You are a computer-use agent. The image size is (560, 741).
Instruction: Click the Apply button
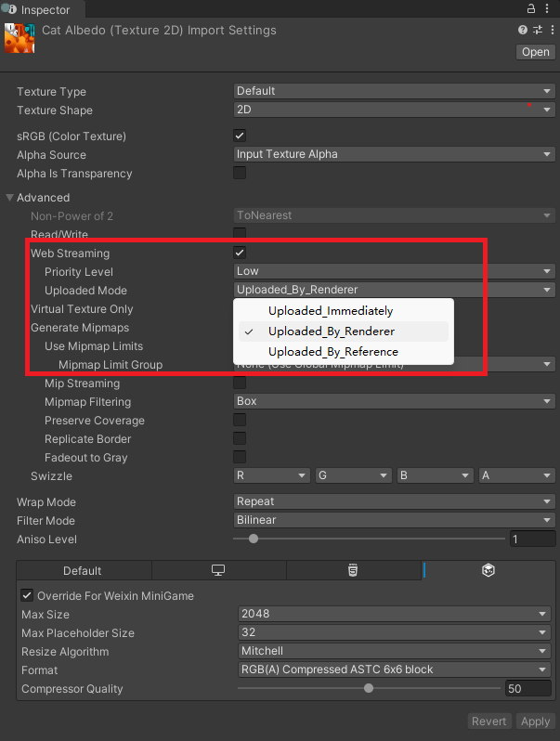coord(535,721)
